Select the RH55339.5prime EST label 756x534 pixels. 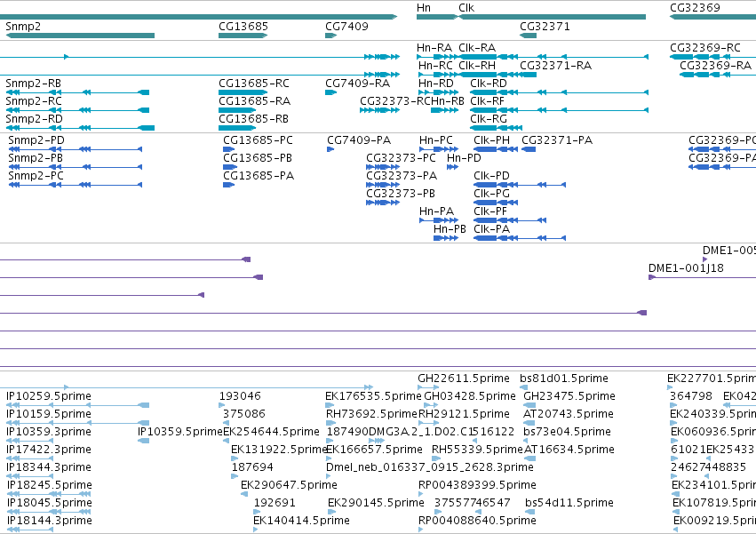point(477,450)
